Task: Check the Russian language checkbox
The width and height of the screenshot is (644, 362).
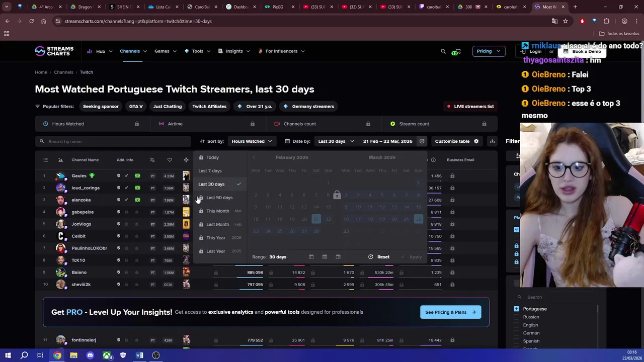Action: pos(517,317)
